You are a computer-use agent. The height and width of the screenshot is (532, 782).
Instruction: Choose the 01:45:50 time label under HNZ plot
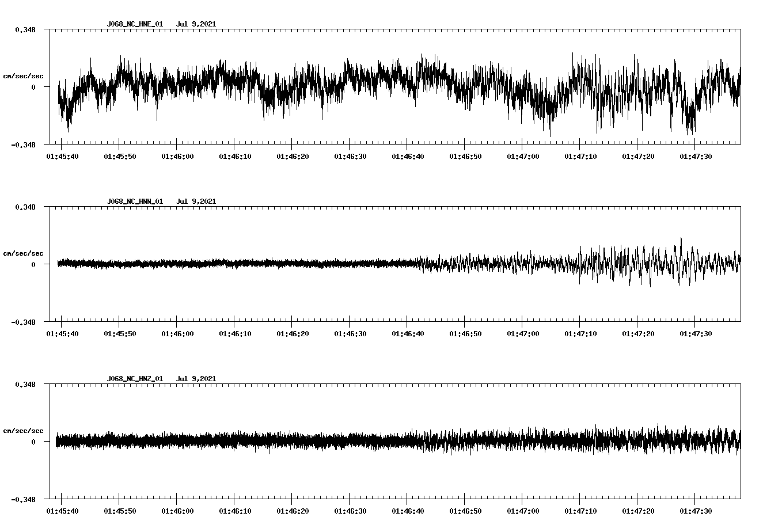120,511
